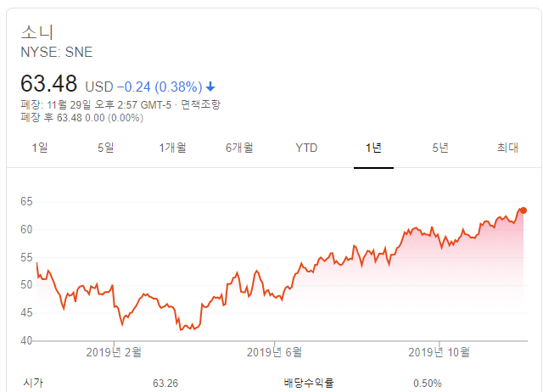
Task: Show the 최대 full history tab
Action: click(x=507, y=148)
